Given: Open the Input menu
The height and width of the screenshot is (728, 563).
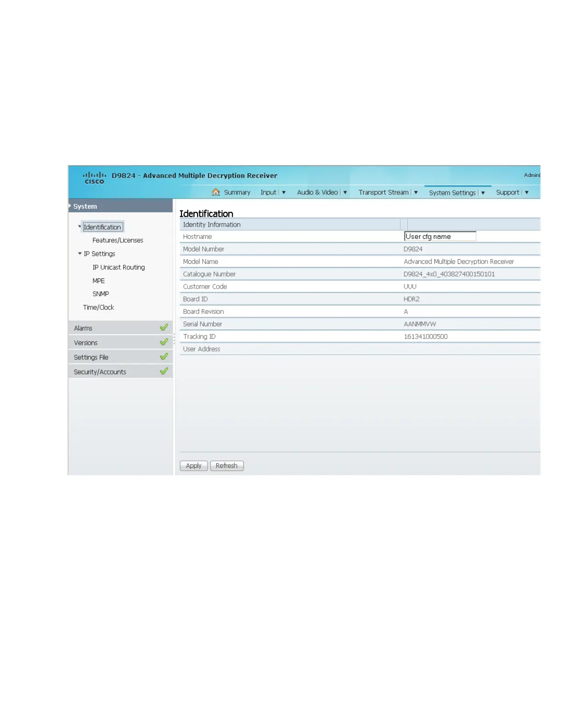Looking at the screenshot, I should pyautogui.click(x=268, y=193).
